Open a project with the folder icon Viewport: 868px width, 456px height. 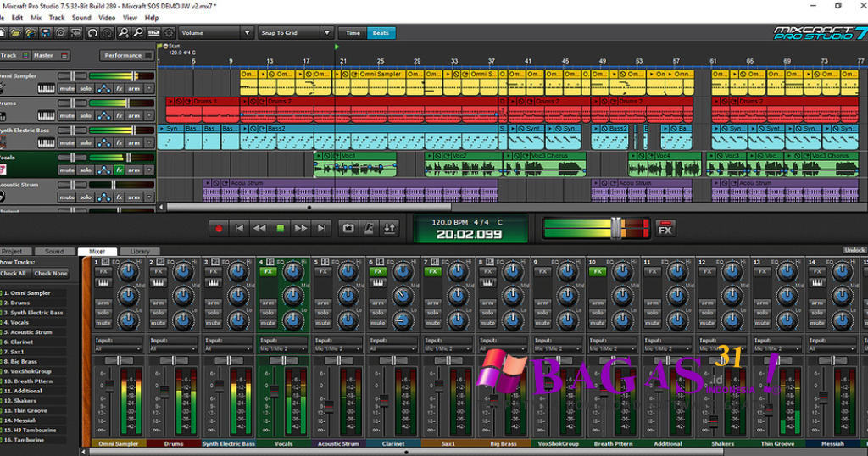click(x=16, y=33)
